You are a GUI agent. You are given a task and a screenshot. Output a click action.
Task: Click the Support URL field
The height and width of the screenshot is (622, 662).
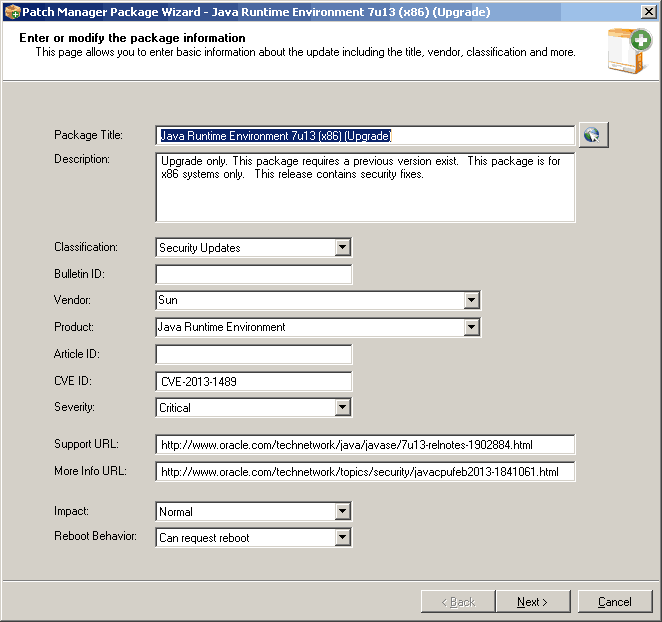365,445
